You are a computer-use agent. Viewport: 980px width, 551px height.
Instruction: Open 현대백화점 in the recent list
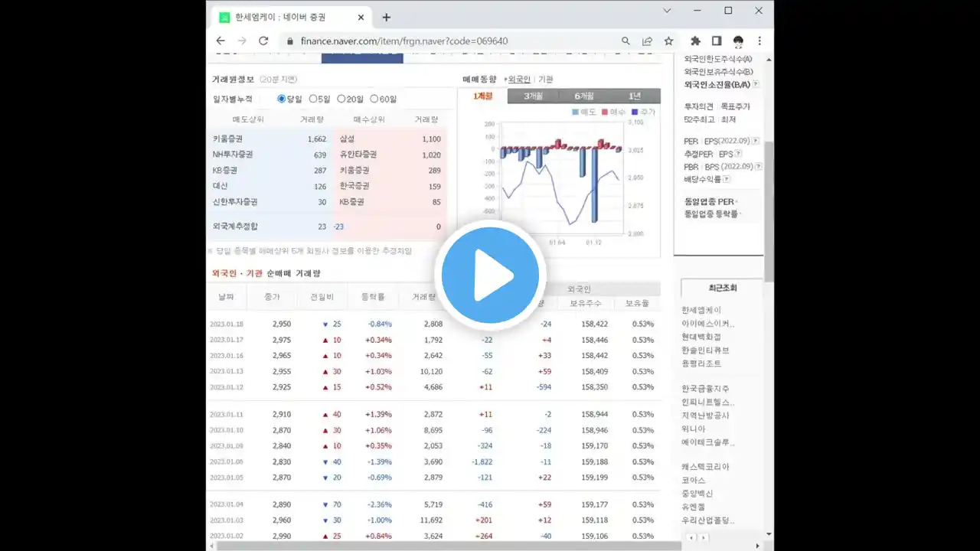coord(701,337)
